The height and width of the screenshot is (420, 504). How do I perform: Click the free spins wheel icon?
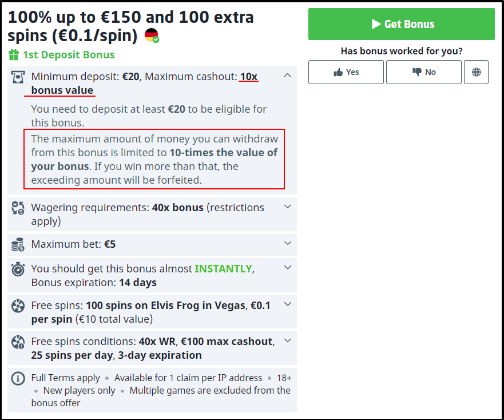point(18,306)
